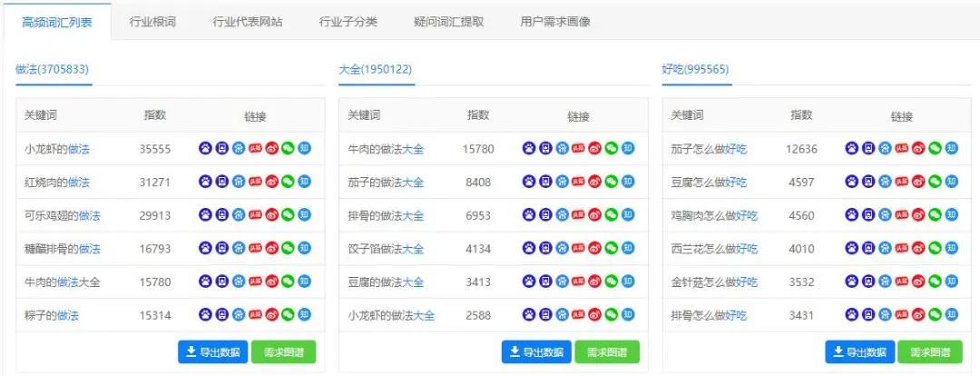
Task: Open keyword 小龙虾的做法
Action: [x=57, y=149]
